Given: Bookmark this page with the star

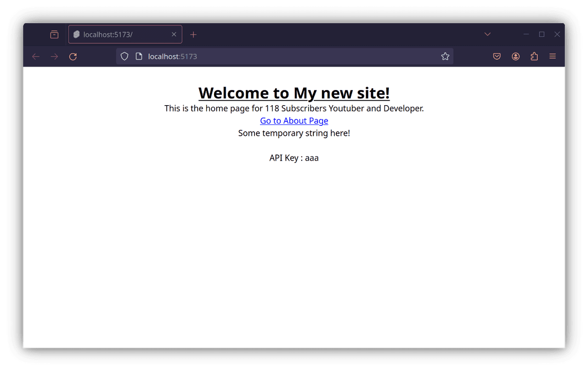Looking at the screenshot, I should [445, 56].
